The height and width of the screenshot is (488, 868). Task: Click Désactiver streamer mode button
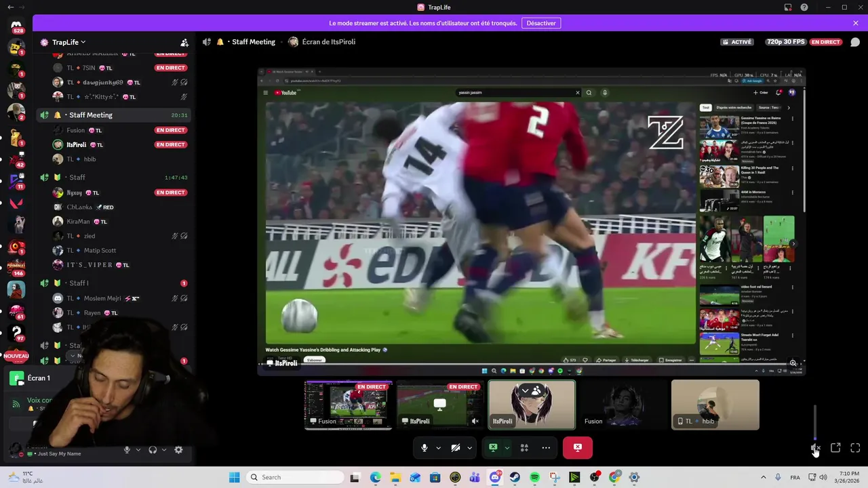[x=541, y=23]
